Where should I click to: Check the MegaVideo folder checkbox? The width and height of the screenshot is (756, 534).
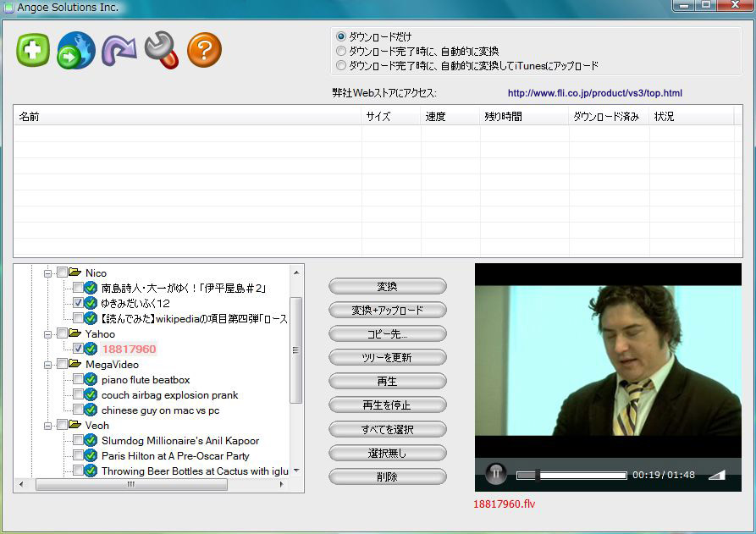pos(62,364)
